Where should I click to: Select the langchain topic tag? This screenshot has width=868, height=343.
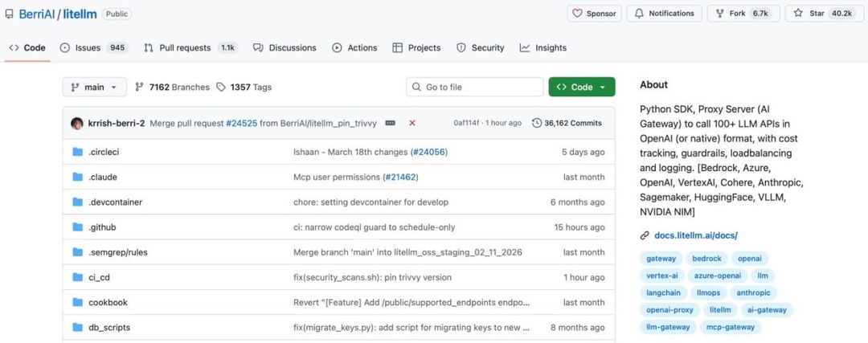coord(664,292)
